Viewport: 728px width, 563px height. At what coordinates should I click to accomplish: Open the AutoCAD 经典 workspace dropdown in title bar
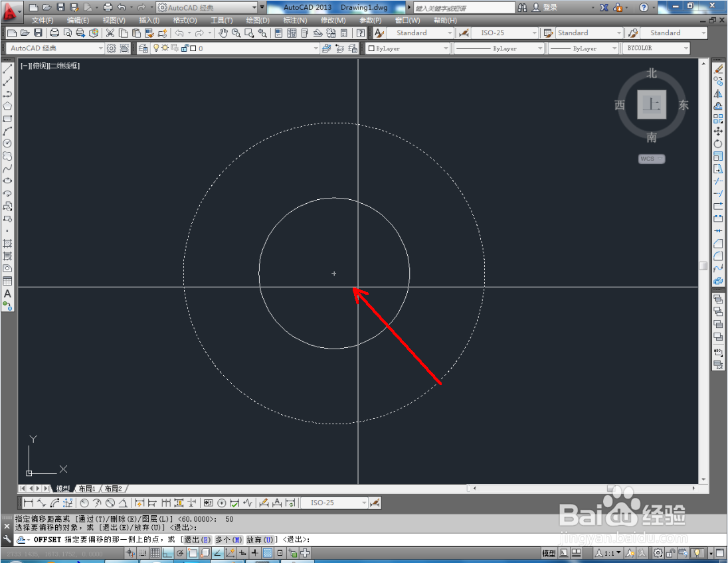point(207,7)
